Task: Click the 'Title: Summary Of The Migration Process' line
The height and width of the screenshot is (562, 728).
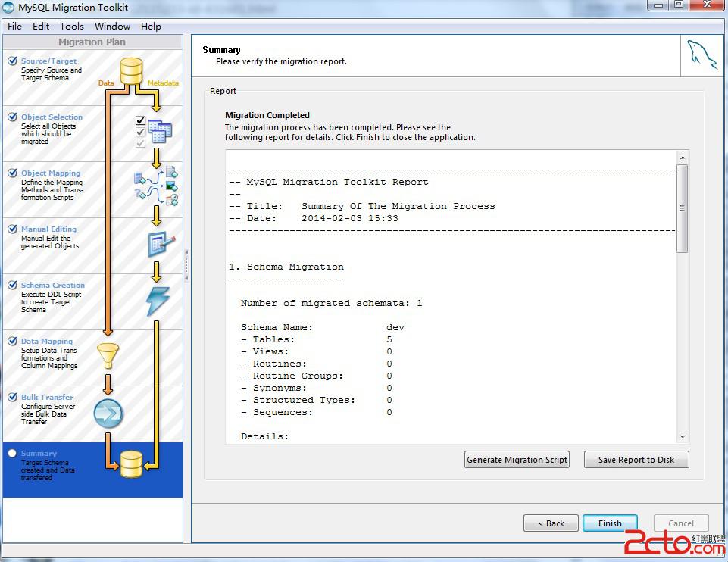Action: coord(362,206)
